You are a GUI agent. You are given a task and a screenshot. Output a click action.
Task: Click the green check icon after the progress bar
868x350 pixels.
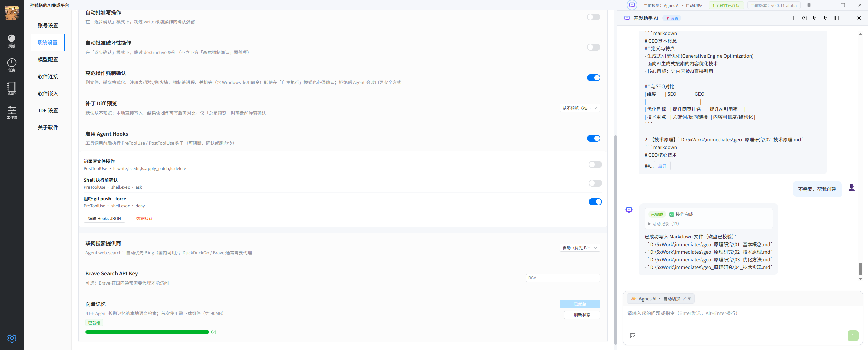pos(214,332)
